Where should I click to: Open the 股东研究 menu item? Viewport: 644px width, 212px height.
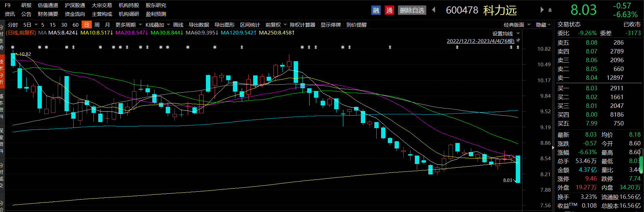point(156,5)
